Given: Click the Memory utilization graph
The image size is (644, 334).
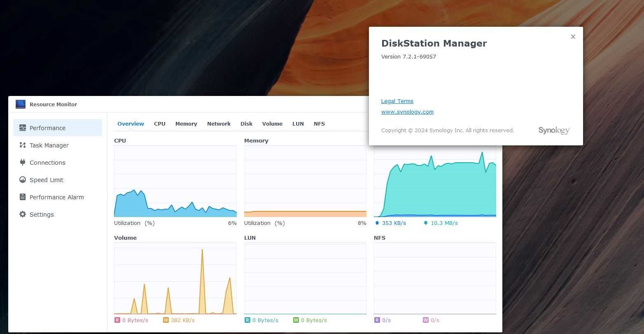Looking at the screenshot, I should click(305, 181).
